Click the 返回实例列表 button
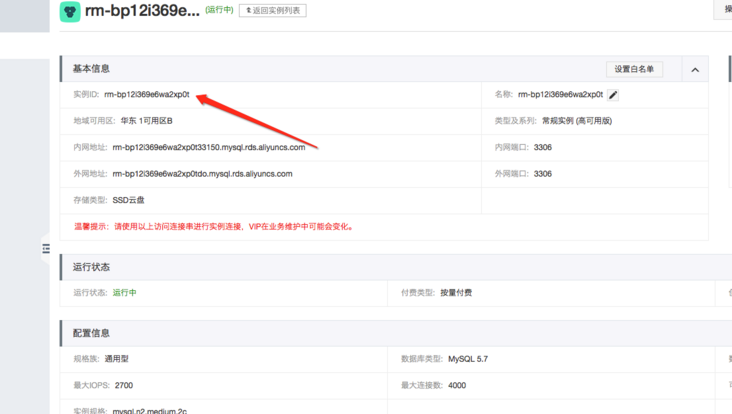This screenshot has width=732, height=414. click(273, 10)
